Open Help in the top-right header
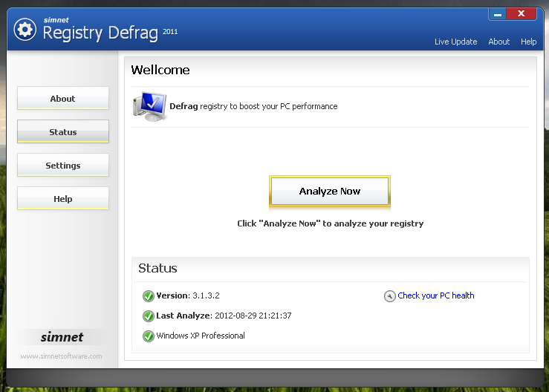 coord(528,42)
